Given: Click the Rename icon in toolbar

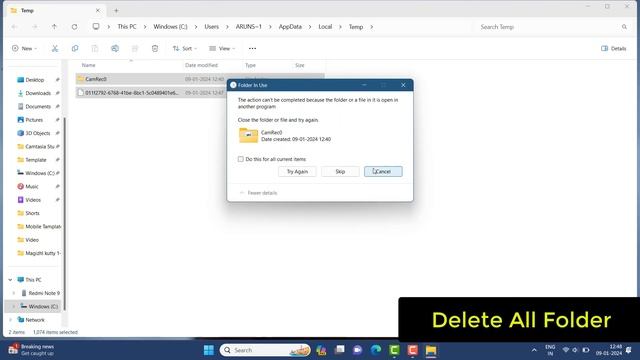Looking at the screenshot, I should [115, 49].
